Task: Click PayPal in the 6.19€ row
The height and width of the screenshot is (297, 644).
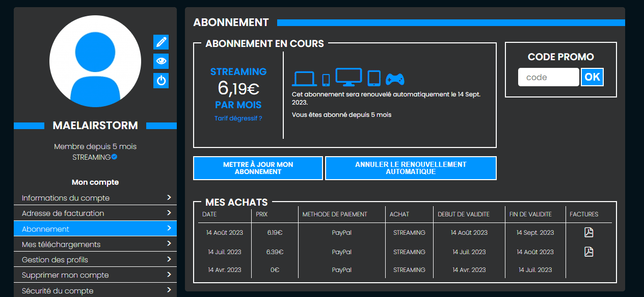Action: coord(342,232)
